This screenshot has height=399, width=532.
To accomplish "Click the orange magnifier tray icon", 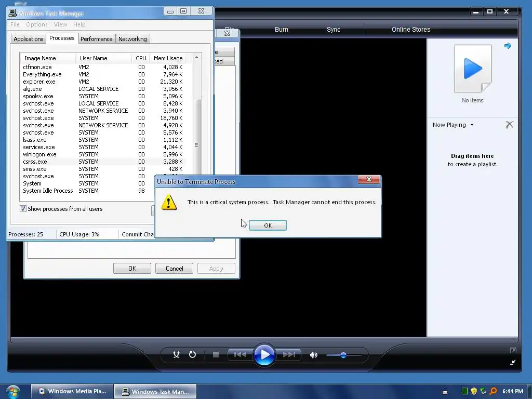I will click(x=494, y=391).
